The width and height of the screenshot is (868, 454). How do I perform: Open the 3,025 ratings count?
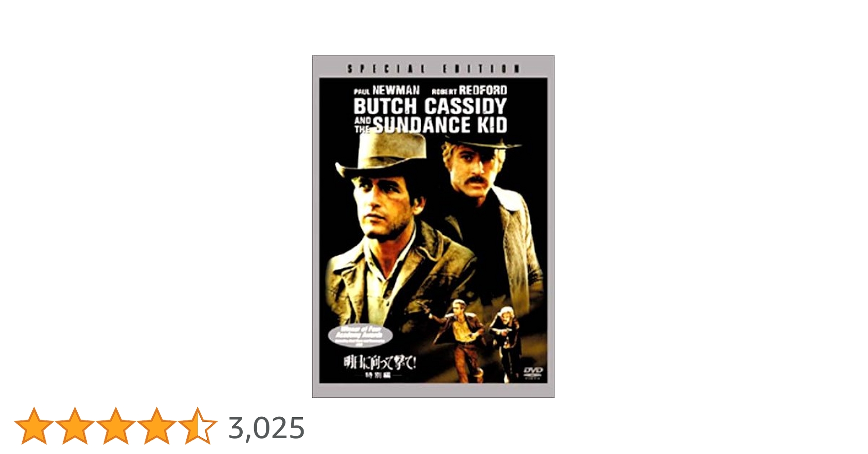[266, 428]
